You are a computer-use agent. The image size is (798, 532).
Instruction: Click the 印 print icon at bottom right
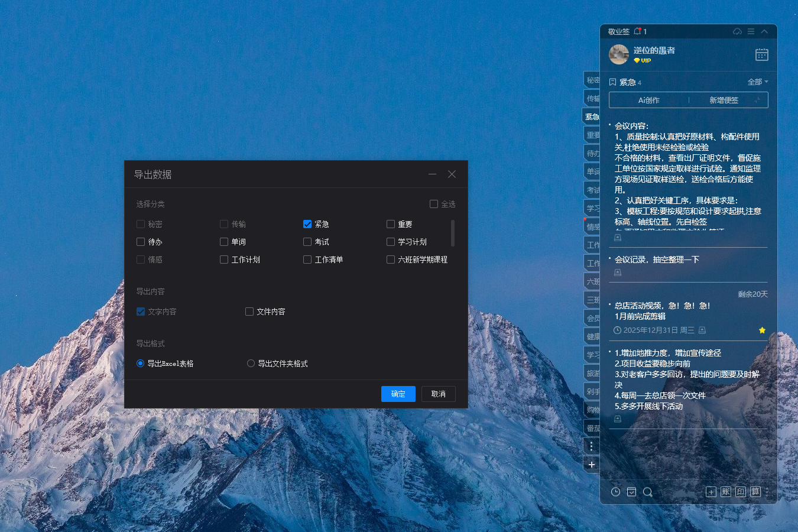coord(741,492)
